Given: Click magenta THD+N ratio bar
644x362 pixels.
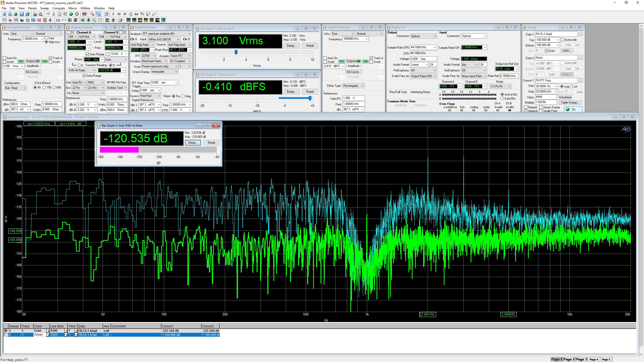Looking at the screenshot, I should pyautogui.click(x=119, y=150).
